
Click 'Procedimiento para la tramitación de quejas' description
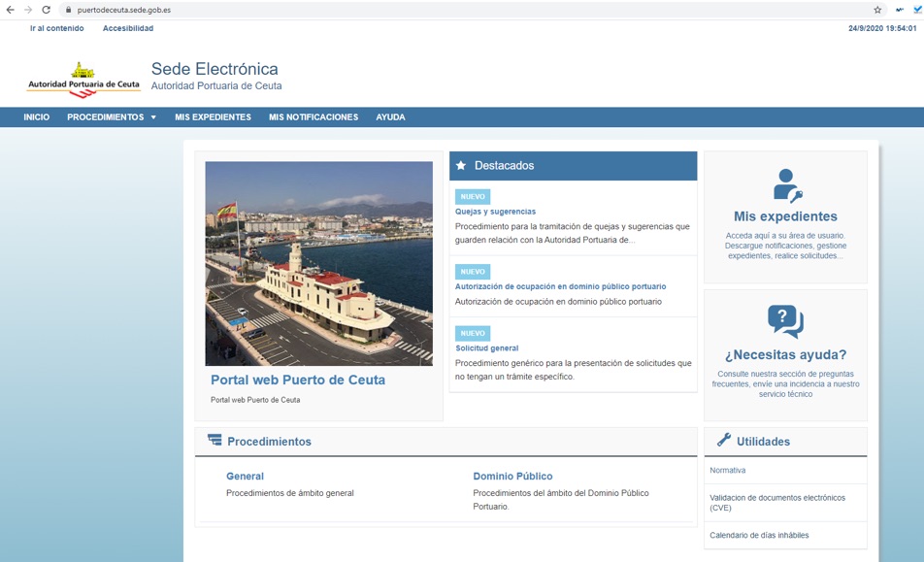point(573,233)
